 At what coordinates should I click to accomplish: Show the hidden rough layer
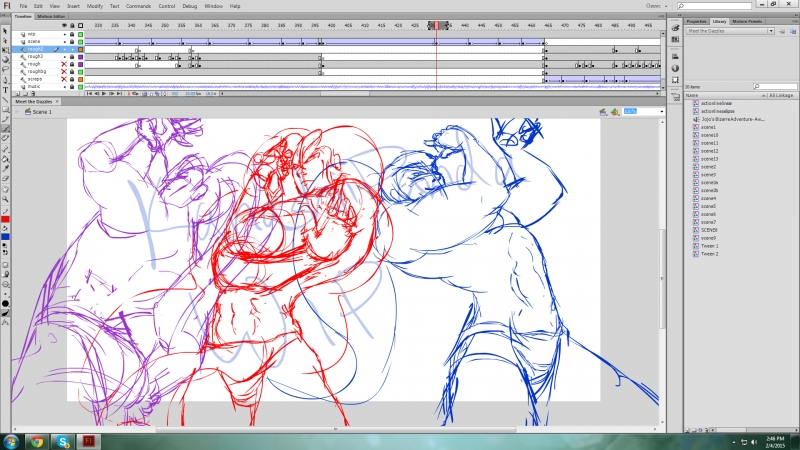(x=65, y=64)
